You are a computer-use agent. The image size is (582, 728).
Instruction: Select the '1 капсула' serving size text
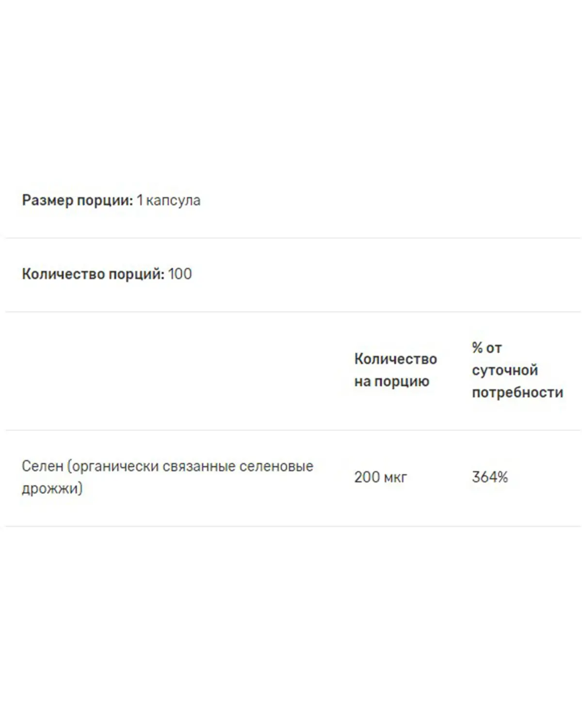pyautogui.click(x=169, y=200)
